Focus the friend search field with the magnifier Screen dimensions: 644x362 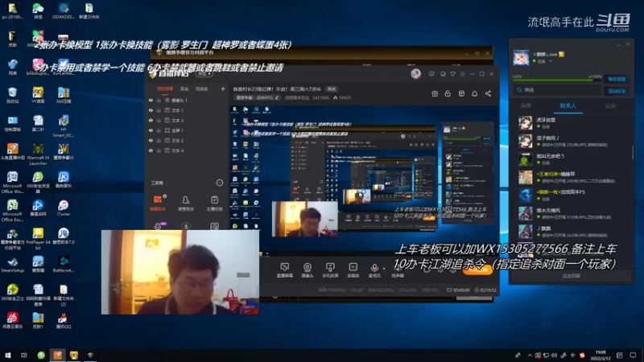557,90
